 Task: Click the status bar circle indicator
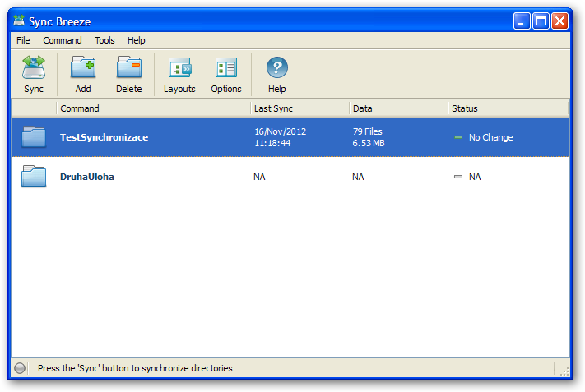point(20,368)
